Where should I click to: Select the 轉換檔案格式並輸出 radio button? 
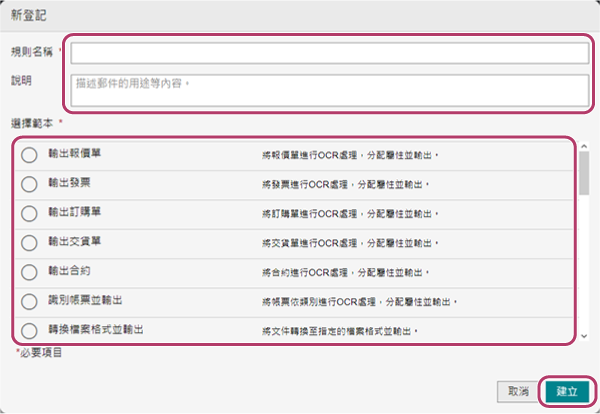[x=29, y=329]
